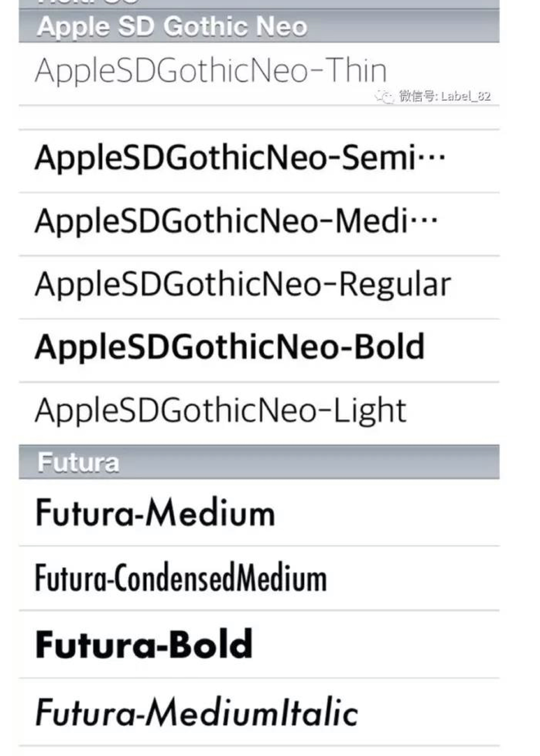Select the truncated AppleSDGothicNeo-Semi… font row
The width and height of the screenshot is (540, 756).
[x=225, y=158]
